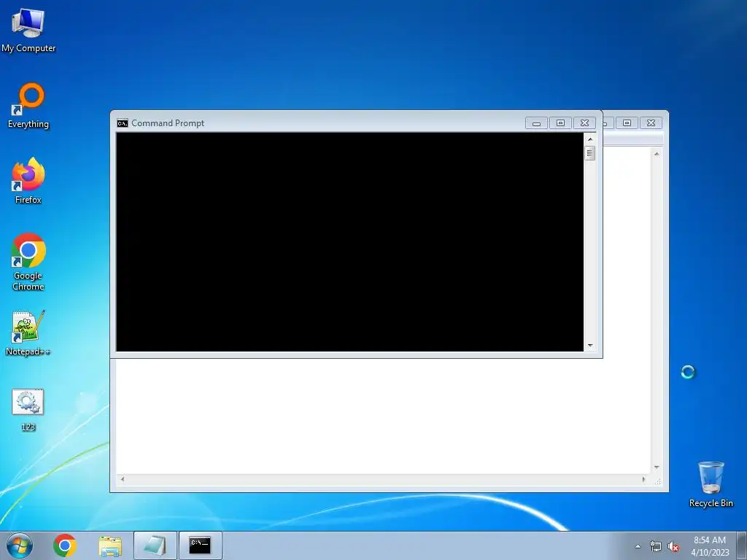This screenshot has height=560, width=747.
Task: Click background window horizontal scrollbar left arrow
Action: pos(123,480)
